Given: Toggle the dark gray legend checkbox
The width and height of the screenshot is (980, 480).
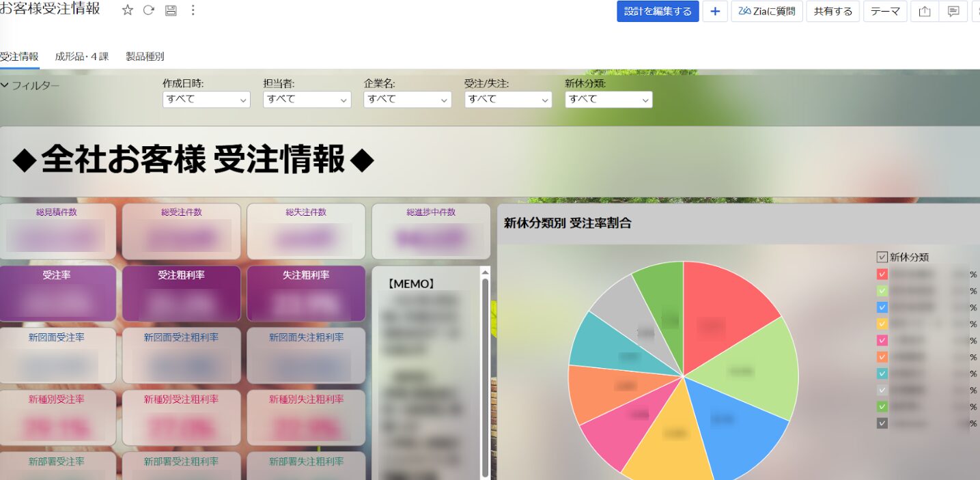Looking at the screenshot, I should coord(882,423).
